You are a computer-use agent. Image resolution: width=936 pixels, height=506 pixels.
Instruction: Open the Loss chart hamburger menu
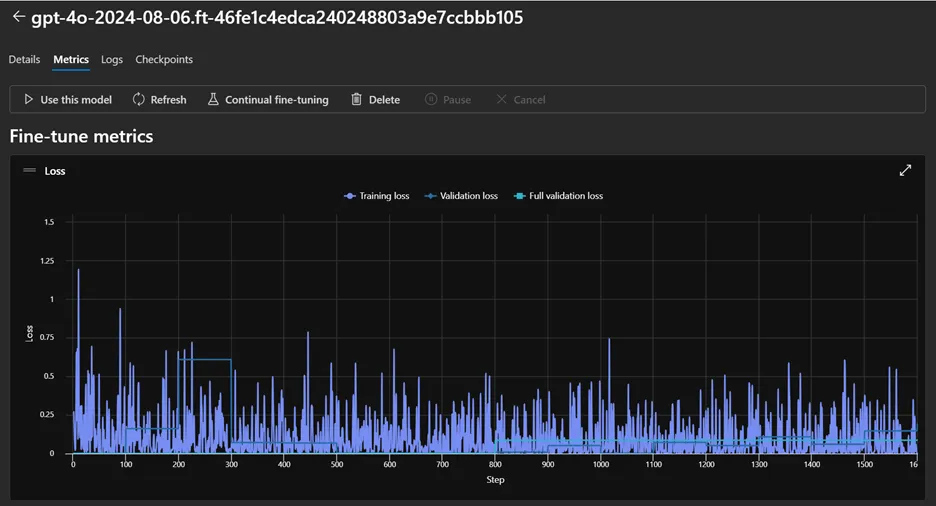coord(29,171)
